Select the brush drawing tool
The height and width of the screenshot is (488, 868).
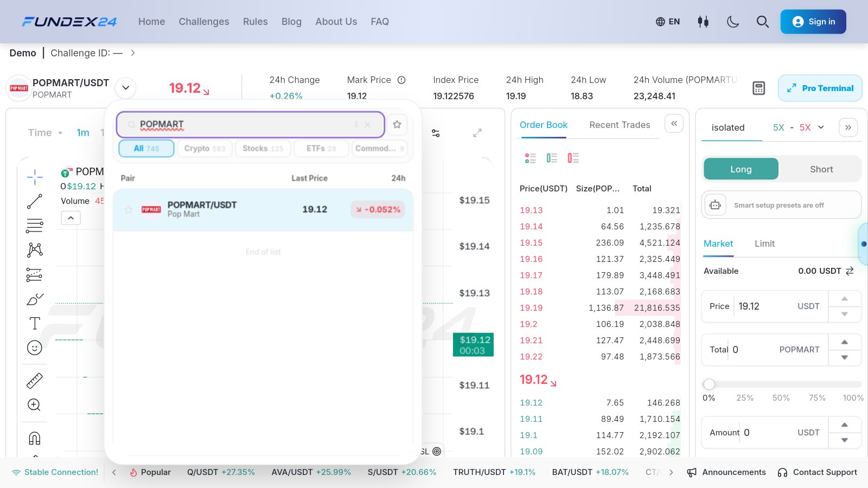point(35,299)
